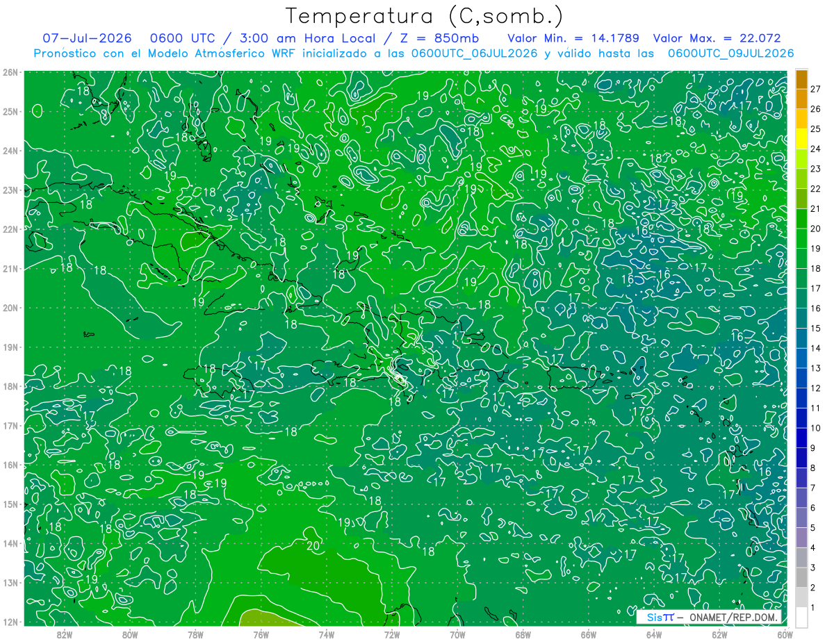Screen dimensions: 834x644
Task: Click the color scale label "14"
Action: 816,349
